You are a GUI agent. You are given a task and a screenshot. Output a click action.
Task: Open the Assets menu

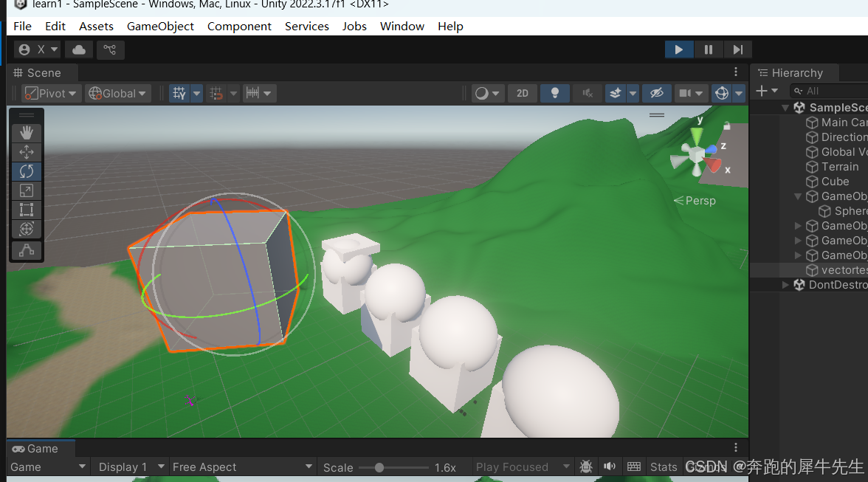(x=96, y=26)
